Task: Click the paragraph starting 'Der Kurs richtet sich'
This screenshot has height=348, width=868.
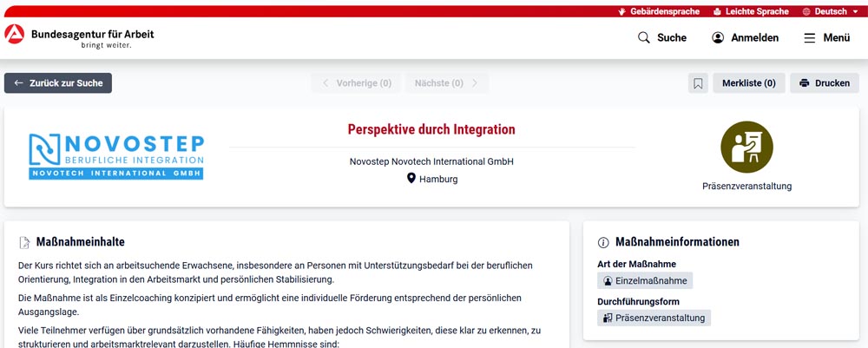Action: coord(276,272)
